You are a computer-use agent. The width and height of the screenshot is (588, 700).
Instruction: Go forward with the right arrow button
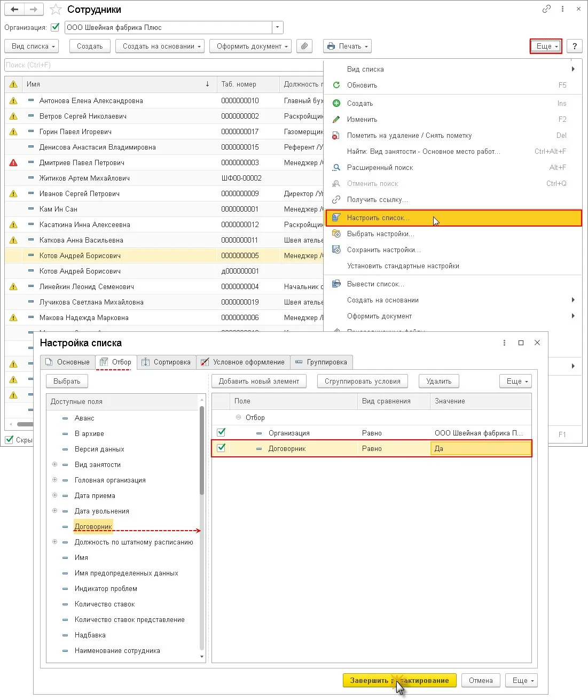tap(33, 9)
